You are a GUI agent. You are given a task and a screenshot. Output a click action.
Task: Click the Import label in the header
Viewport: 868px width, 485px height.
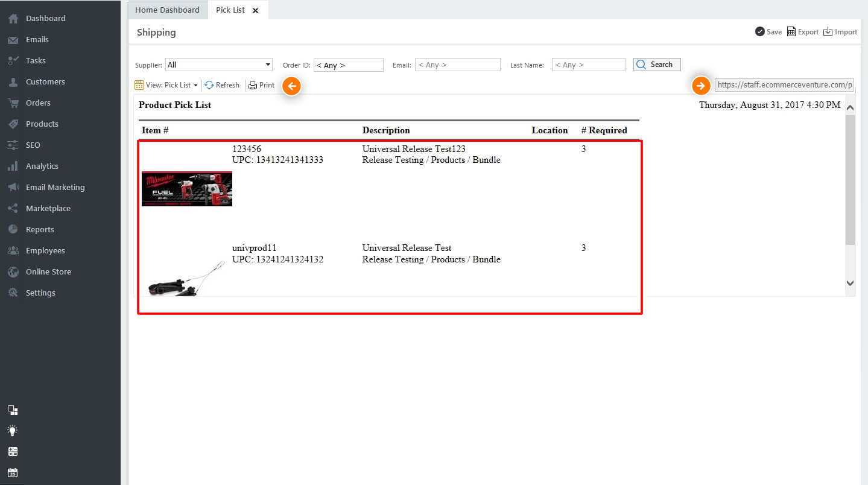[x=846, y=32]
